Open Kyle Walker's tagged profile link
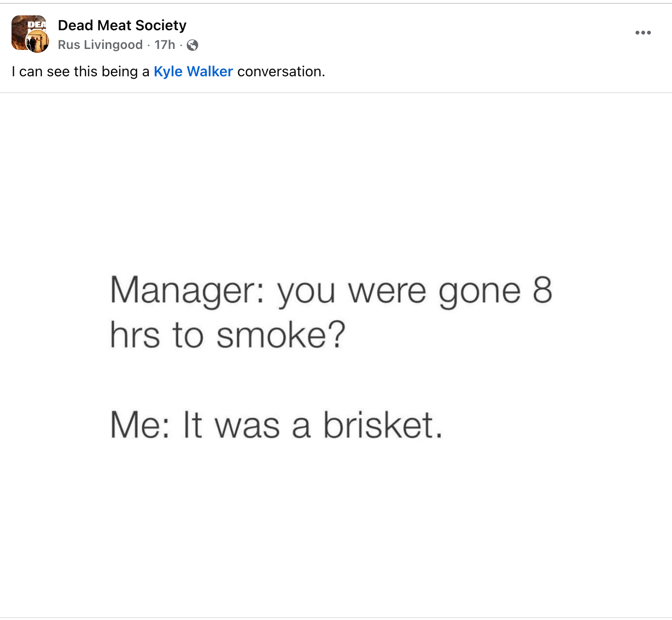 [193, 72]
